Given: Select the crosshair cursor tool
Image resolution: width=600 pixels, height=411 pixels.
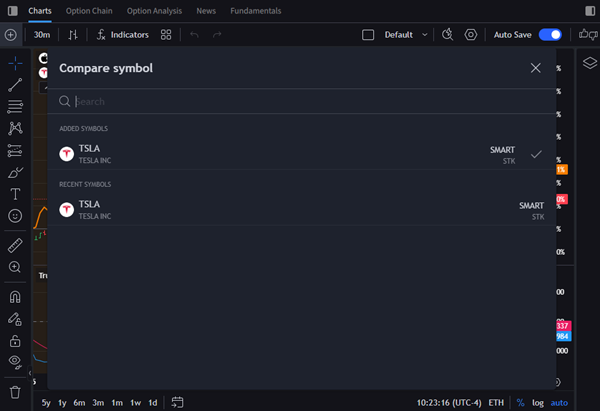Looking at the screenshot, I should coord(15,63).
